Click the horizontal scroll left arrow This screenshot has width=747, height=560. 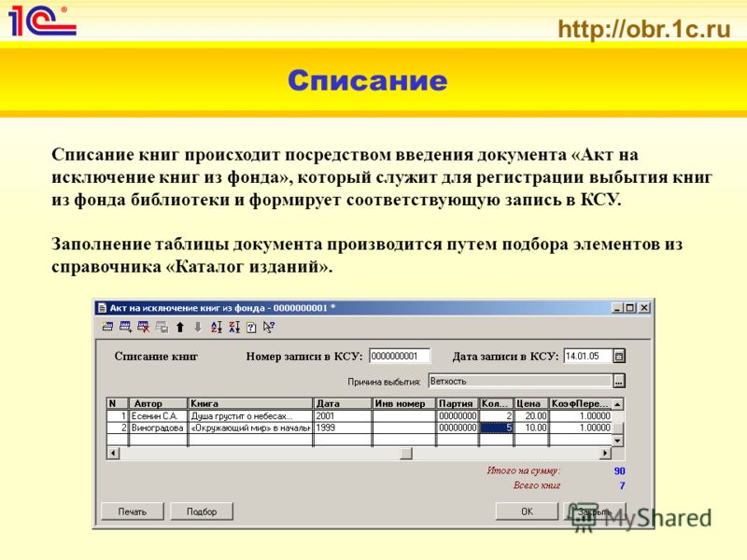coord(113,453)
